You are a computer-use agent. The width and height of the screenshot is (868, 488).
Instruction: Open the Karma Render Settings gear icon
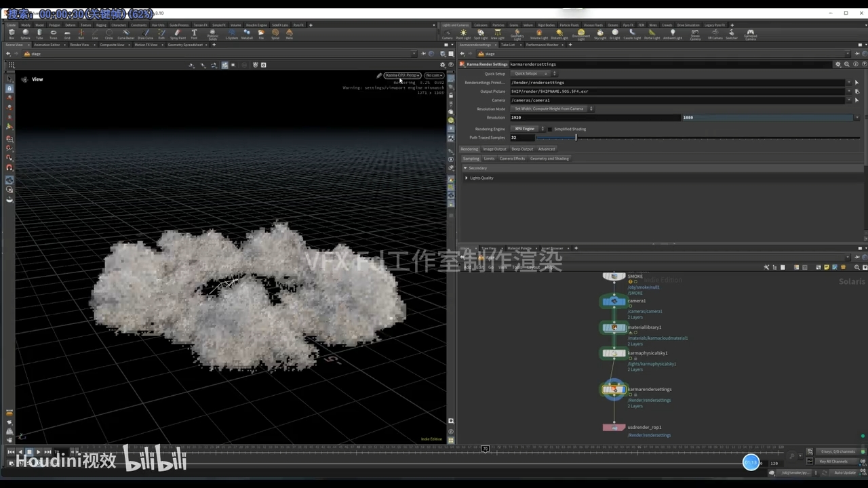tap(837, 64)
